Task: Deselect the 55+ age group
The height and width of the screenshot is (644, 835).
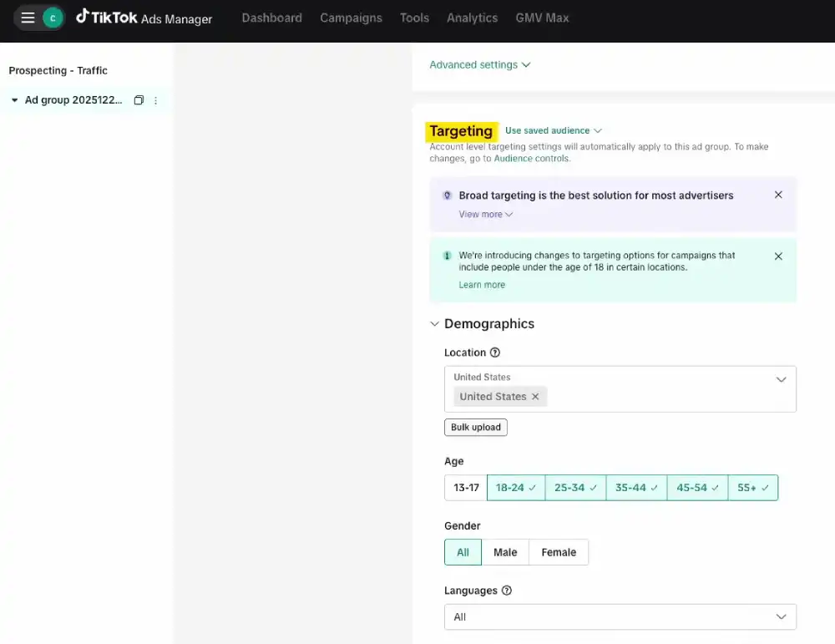Action: (x=753, y=487)
